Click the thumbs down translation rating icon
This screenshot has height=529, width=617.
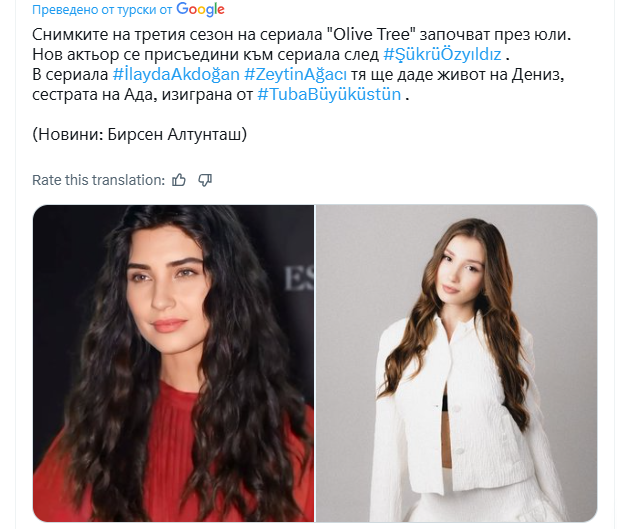[205, 180]
